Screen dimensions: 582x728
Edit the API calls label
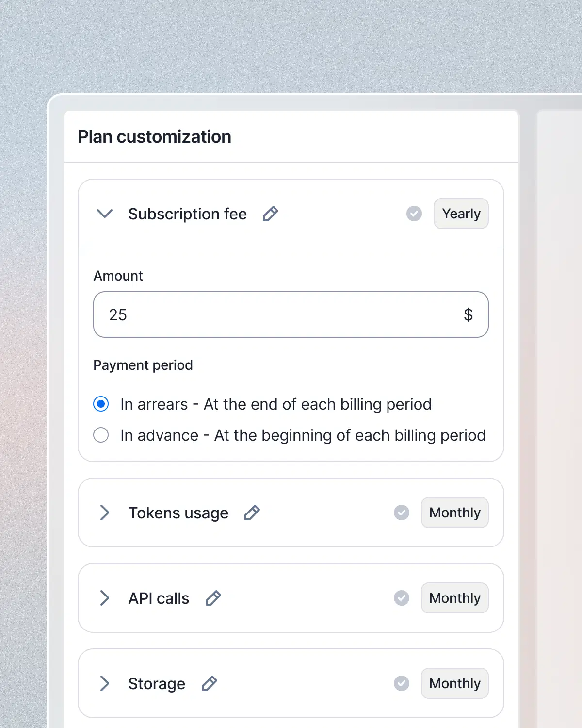pos(213,598)
